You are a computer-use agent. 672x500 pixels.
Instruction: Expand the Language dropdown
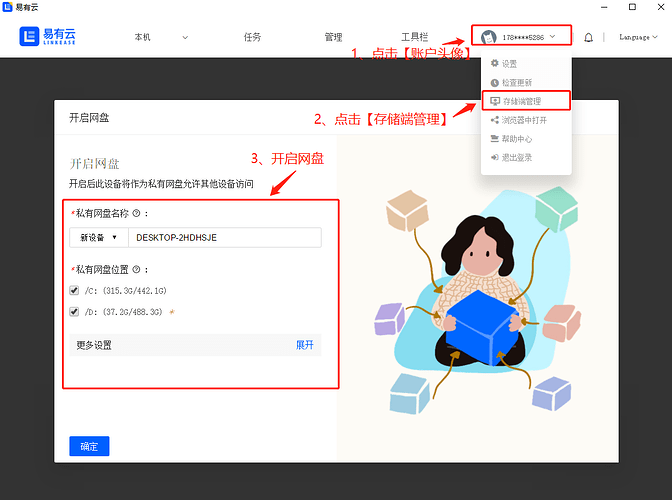(639, 38)
